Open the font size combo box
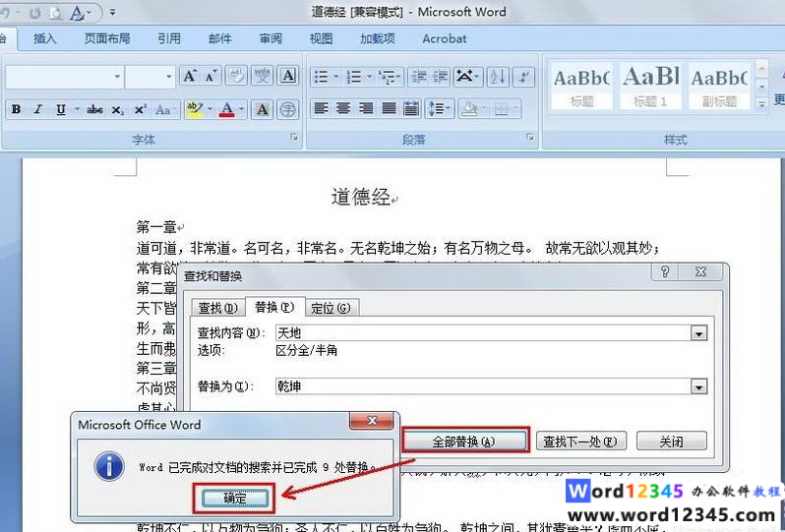Image resolution: width=785 pixels, height=532 pixels. 150,77
